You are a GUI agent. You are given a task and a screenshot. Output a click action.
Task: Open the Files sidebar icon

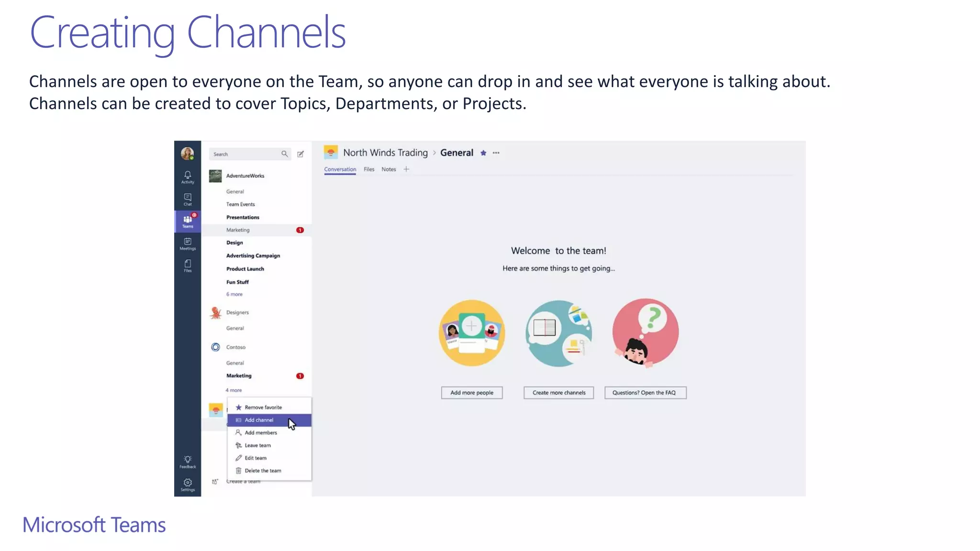click(x=188, y=265)
